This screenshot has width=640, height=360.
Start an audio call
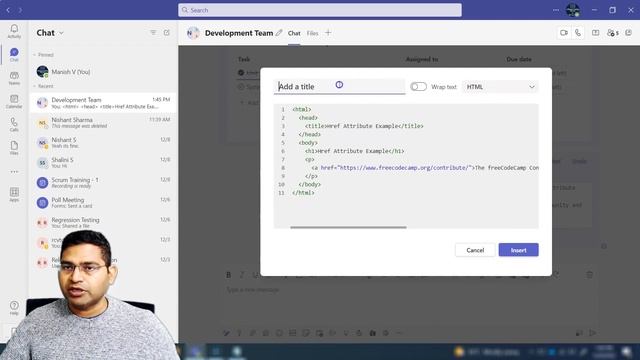pos(578,33)
